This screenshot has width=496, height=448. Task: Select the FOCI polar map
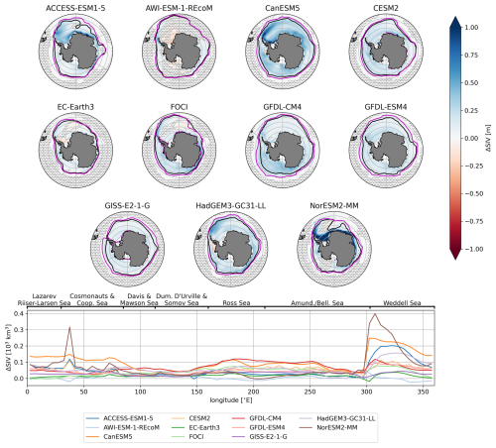(x=180, y=150)
